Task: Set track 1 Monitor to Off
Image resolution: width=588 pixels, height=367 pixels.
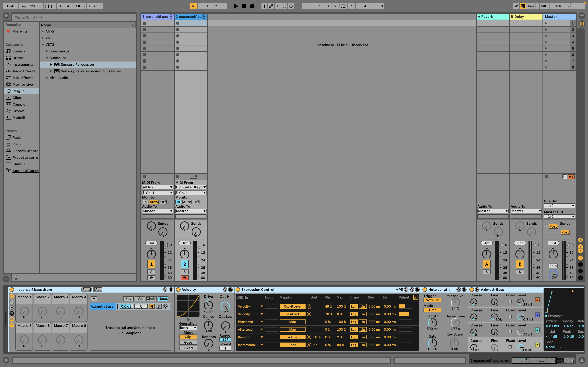Action: coord(163,202)
